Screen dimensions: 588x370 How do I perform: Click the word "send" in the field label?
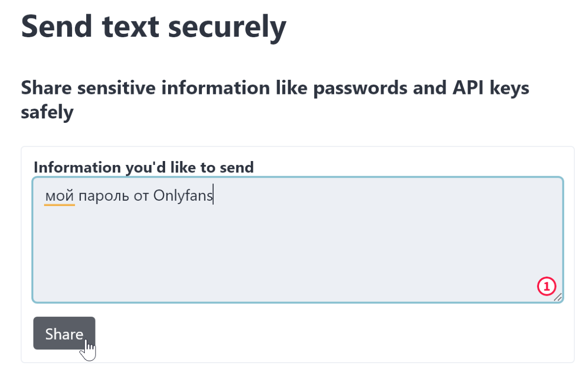tap(234, 168)
